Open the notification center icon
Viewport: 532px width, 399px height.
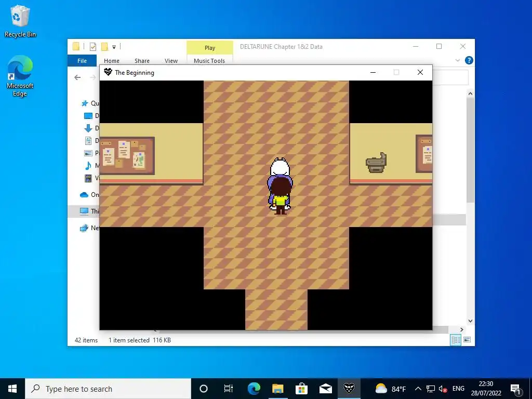coord(515,389)
